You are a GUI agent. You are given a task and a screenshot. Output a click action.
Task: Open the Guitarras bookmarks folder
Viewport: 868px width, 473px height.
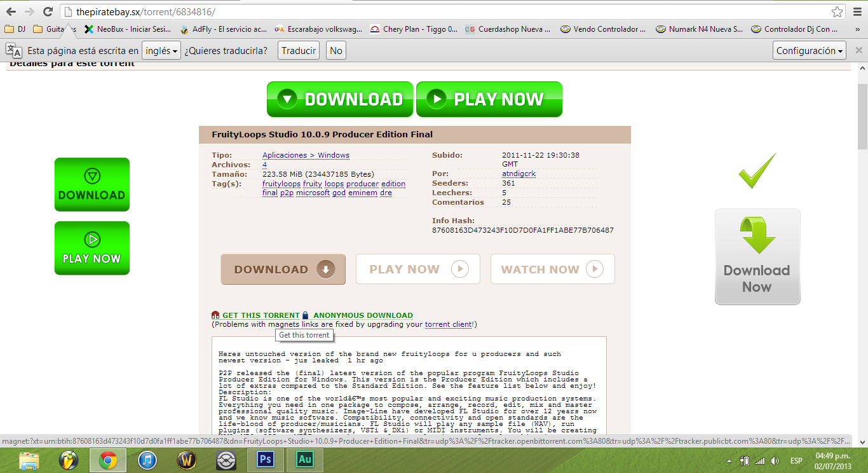[55, 29]
